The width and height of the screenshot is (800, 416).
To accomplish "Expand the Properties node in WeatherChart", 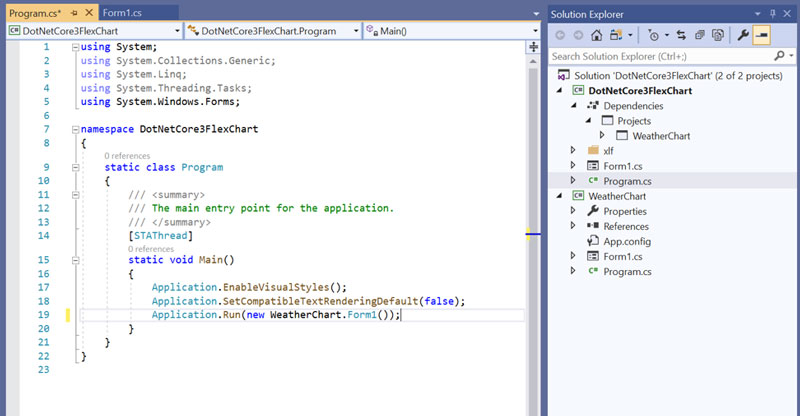I will (573, 210).
